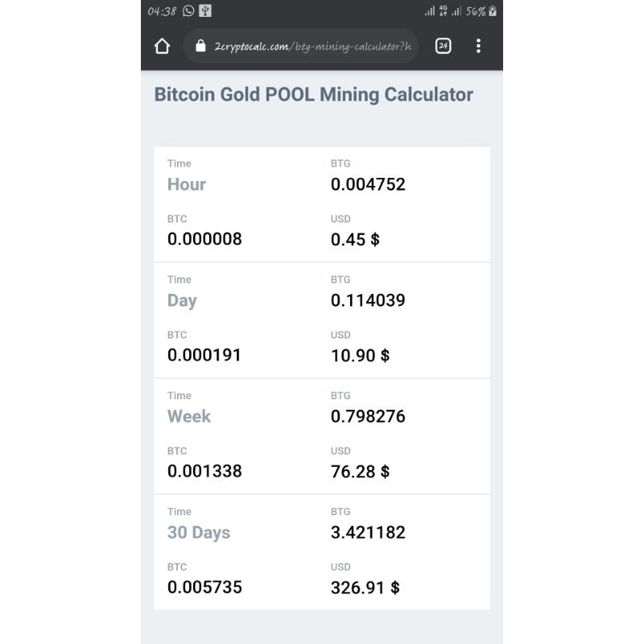Viewport: 644px width, 644px height.
Task: Tap the 30 Days USD value 326.91 $
Action: [365, 587]
